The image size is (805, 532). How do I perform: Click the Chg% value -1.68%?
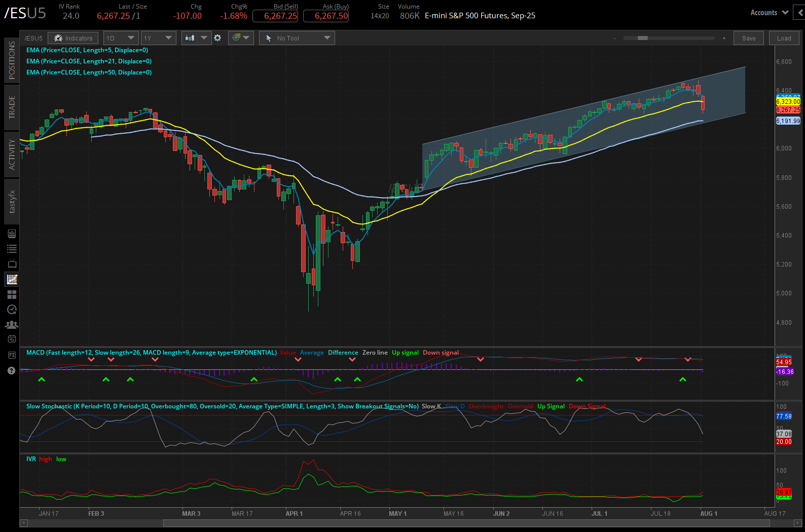[234, 16]
